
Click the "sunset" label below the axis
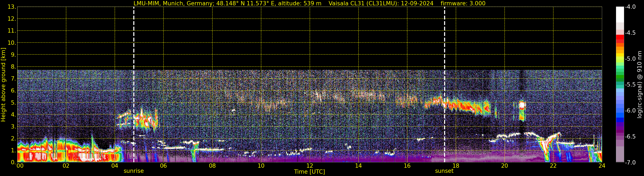pyautogui.click(x=444, y=171)
